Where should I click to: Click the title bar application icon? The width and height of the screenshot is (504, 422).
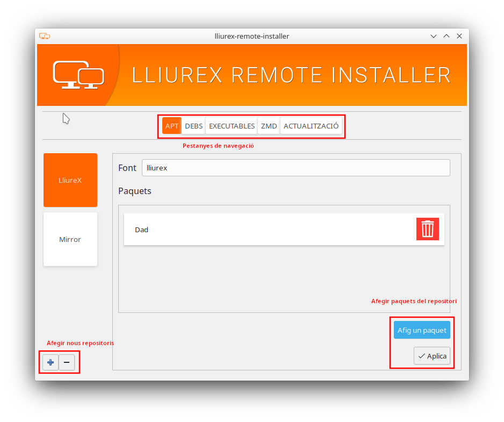tap(45, 36)
